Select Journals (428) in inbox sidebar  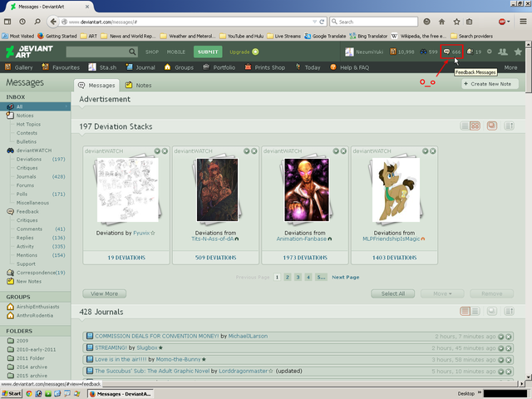41,177
